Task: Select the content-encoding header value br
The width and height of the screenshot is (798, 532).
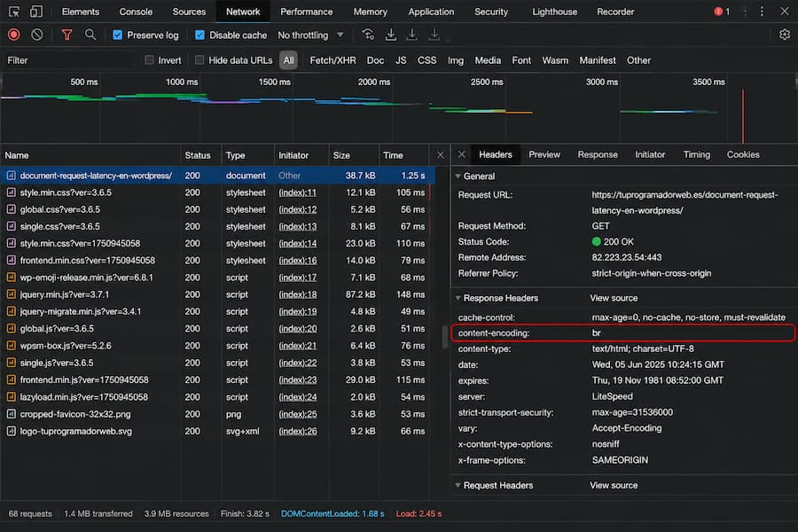Action: [x=596, y=333]
